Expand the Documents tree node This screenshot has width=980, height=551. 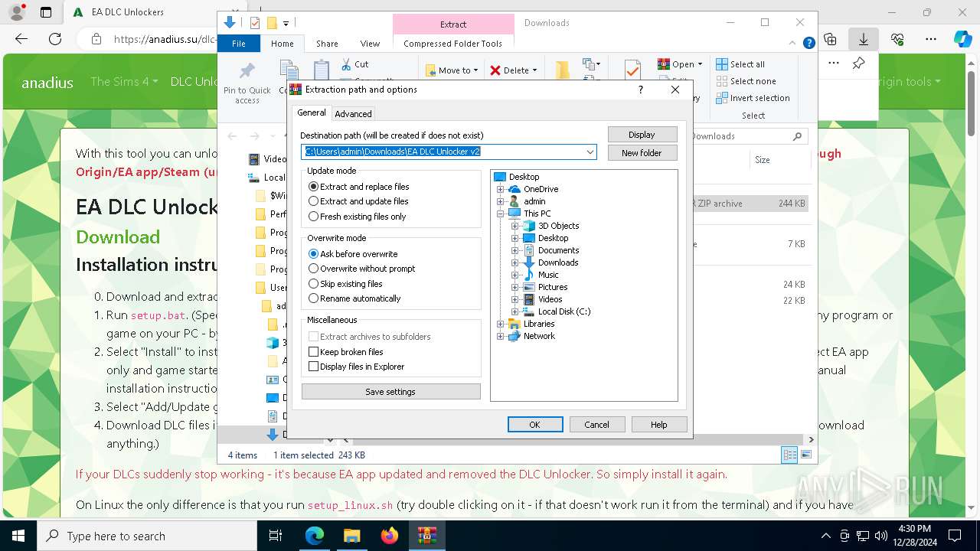pos(515,250)
